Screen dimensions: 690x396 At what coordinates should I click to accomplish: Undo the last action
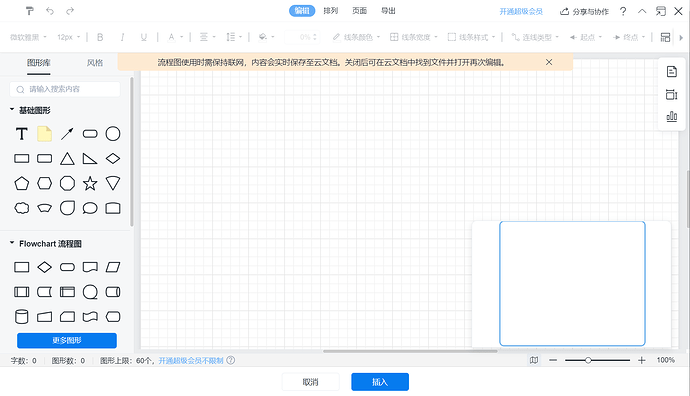tap(50, 11)
